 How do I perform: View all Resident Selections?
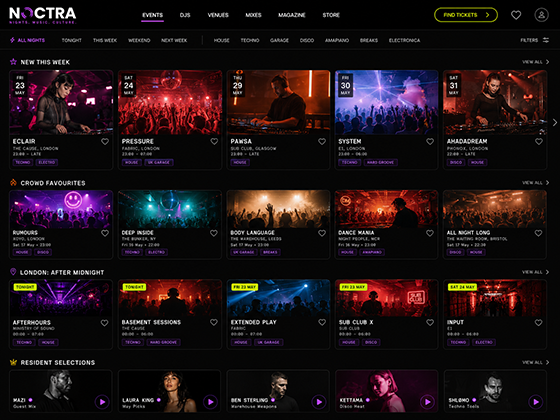pyautogui.click(x=535, y=362)
